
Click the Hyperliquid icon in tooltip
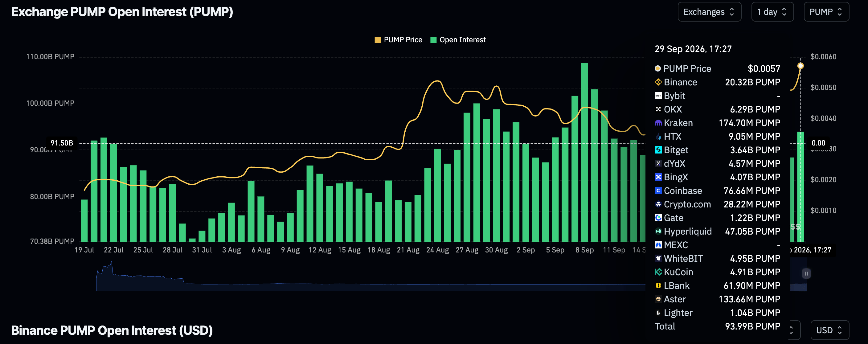[658, 231]
